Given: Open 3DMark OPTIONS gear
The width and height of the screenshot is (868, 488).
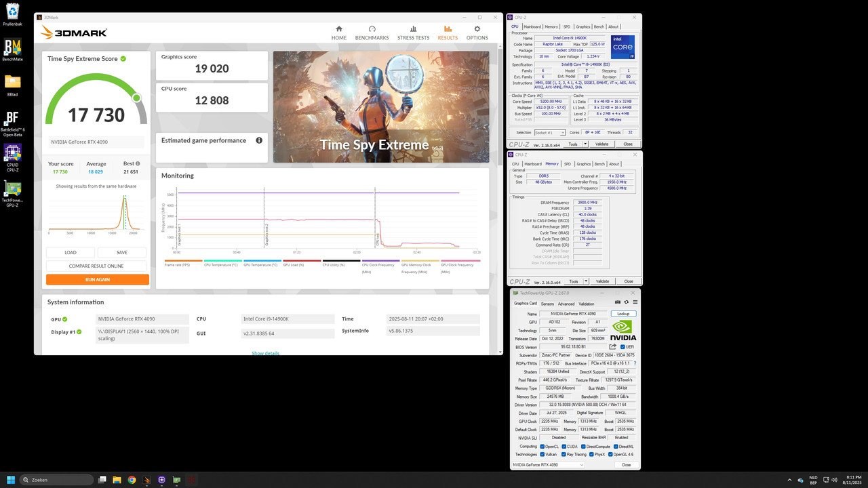Looking at the screenshot, I should [477, 29].
